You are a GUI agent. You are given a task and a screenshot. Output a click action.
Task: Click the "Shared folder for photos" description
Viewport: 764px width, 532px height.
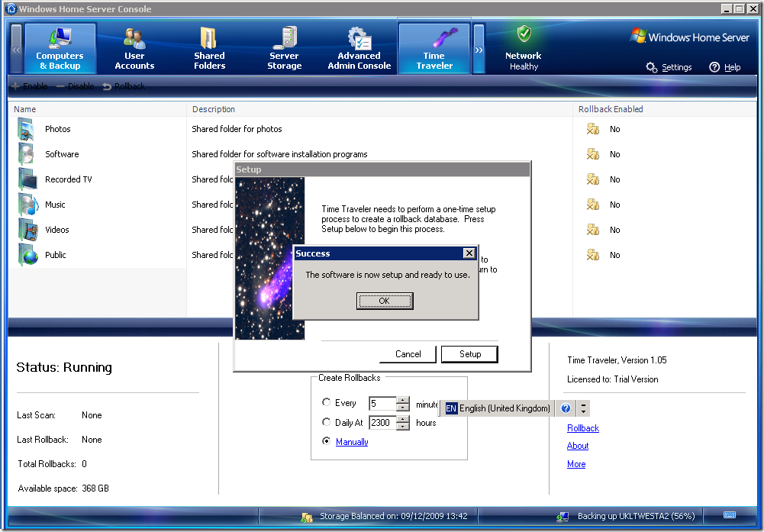[237, 129]
